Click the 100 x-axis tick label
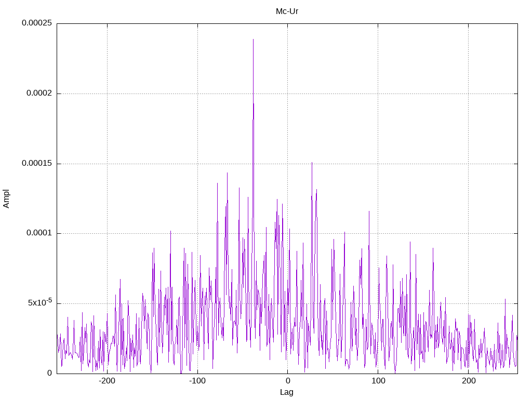Screen dimensions: 532x399 [378, 381]
